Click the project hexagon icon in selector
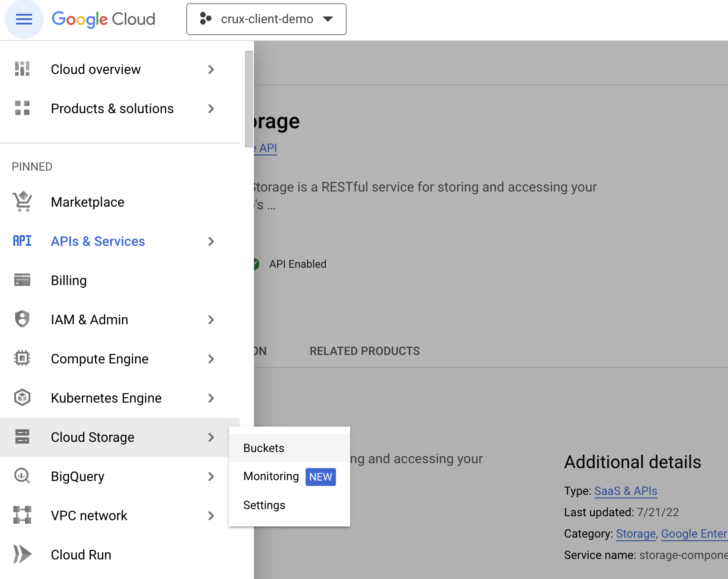 tap(205, 19)
